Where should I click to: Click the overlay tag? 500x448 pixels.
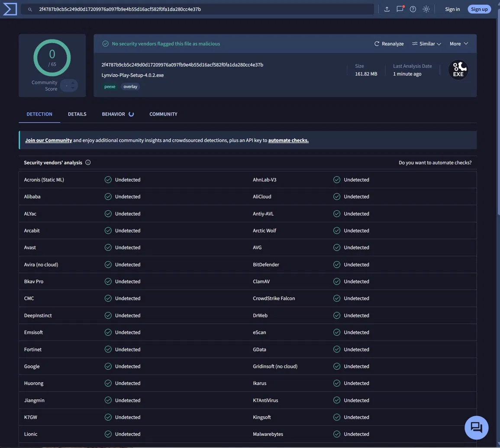130,86
